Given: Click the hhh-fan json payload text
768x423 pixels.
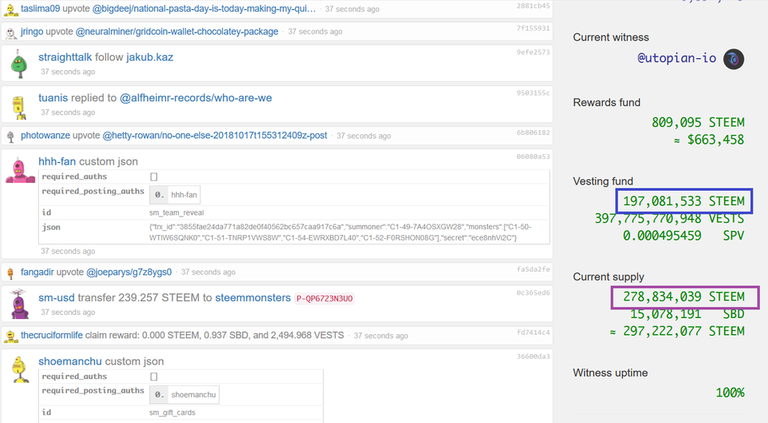Looking at the screenshot, I should [x=340, y=233].
